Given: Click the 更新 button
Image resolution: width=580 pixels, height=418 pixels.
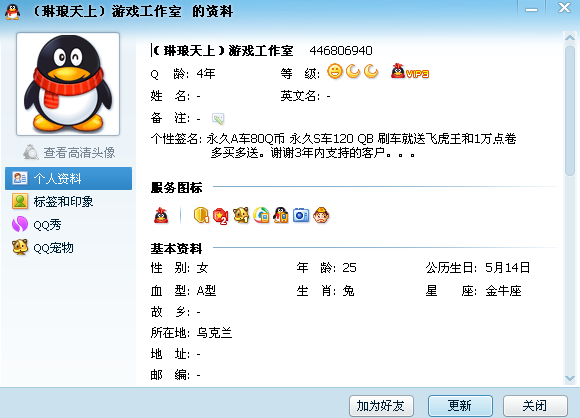Looking at the screenshot, I should (460, 406).
